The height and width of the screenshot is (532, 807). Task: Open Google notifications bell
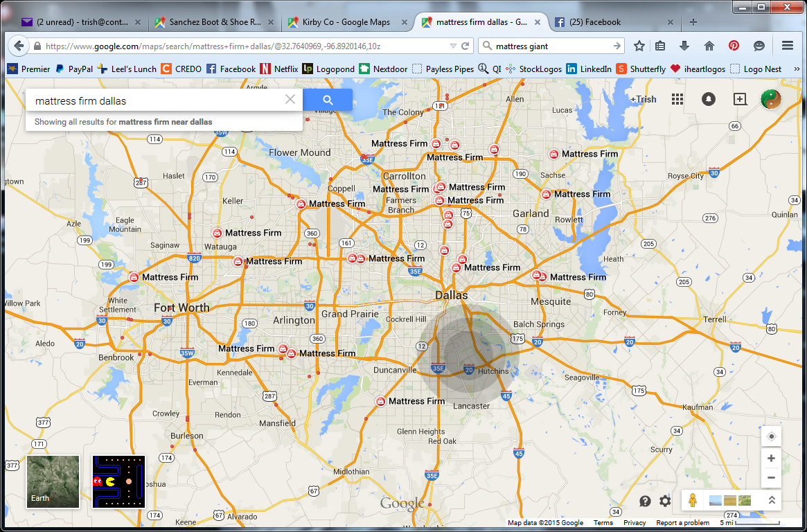tap(709, 99)
